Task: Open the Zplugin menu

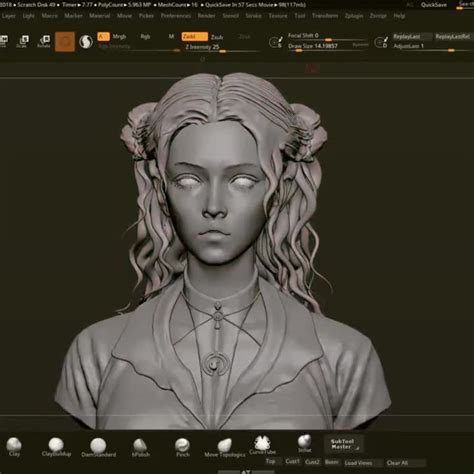Action: click(354, 16)
